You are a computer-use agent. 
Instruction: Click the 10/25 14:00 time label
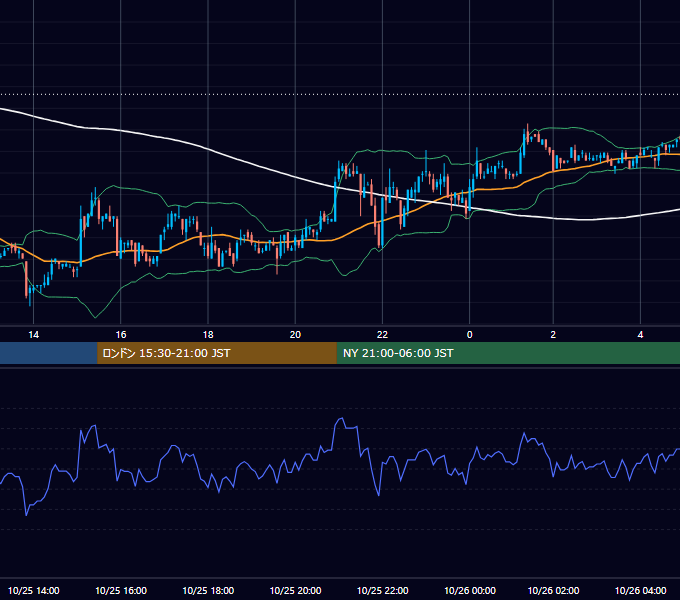(33, 590)
